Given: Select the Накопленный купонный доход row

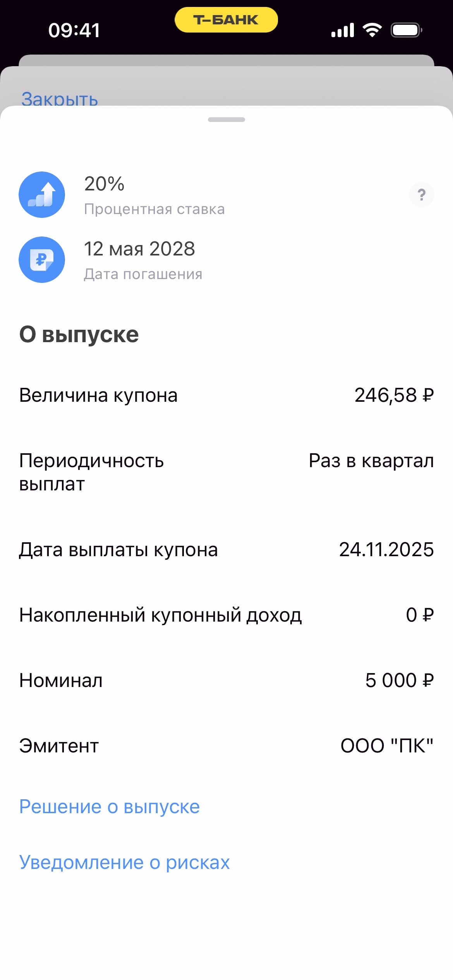Looking at the screenshot, I should coord(160,615).
